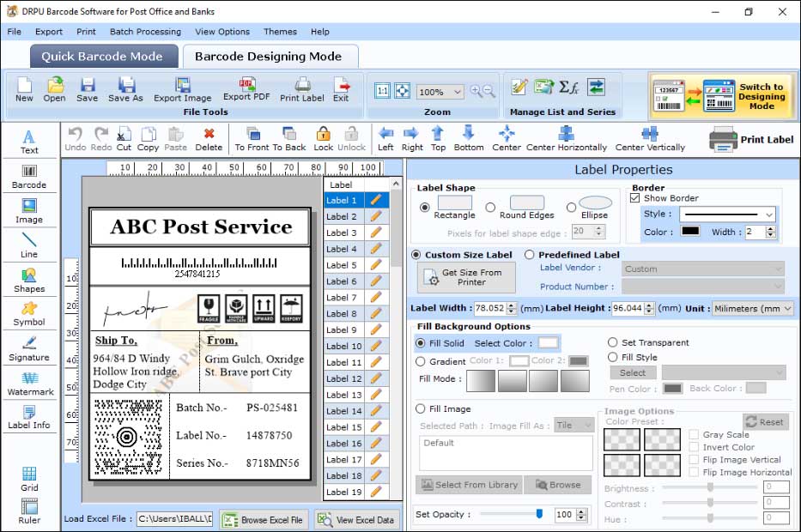
Task: Select the Set Transparent option
Action: 612,342
